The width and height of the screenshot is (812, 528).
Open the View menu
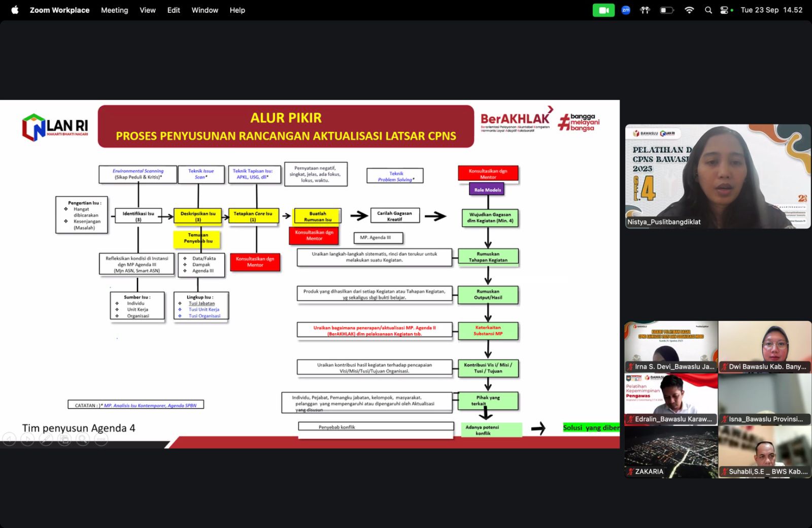point(148,10)
